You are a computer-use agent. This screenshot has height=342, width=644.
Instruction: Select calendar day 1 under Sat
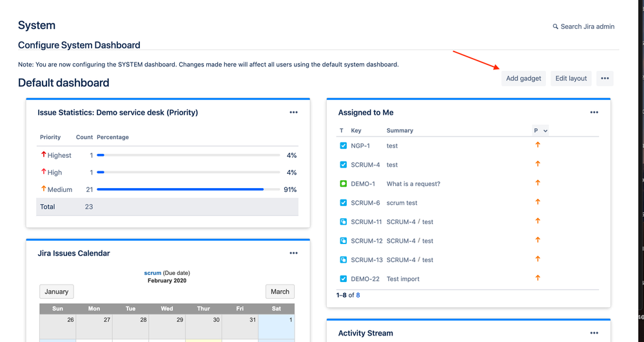click(x=277, y=327)
